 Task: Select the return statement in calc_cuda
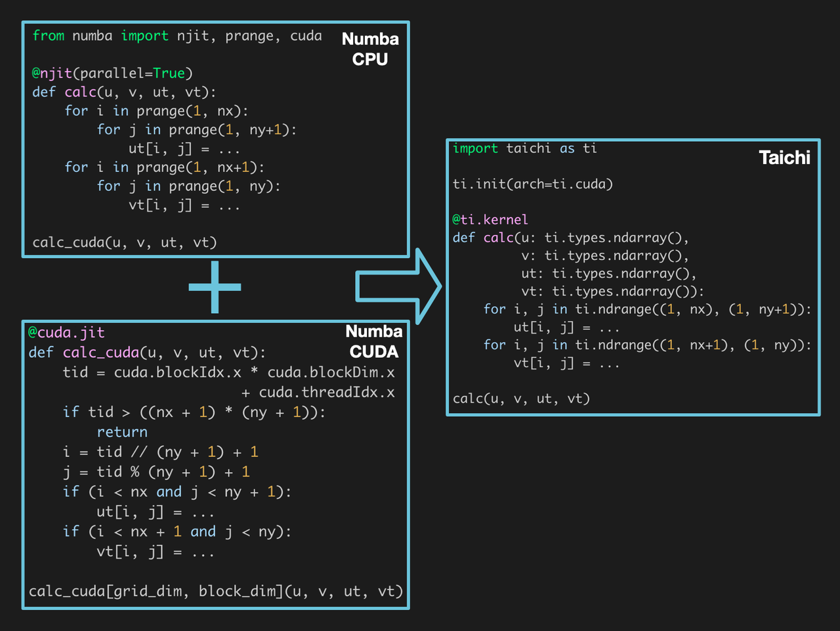tap(122, 431)
